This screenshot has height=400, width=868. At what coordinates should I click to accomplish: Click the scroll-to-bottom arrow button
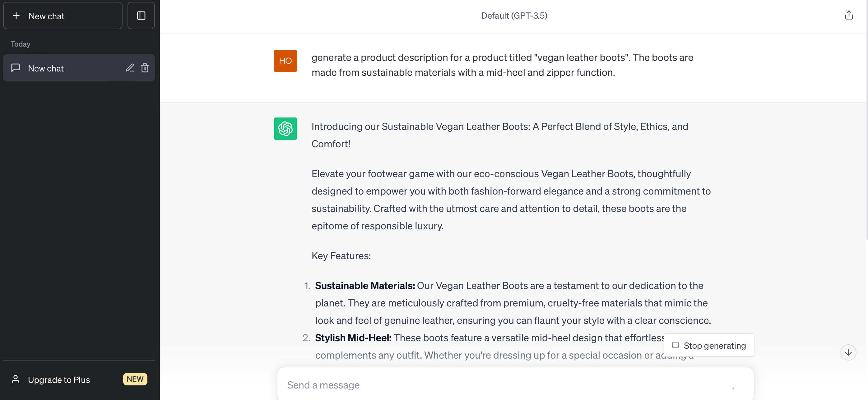[848, 352]
